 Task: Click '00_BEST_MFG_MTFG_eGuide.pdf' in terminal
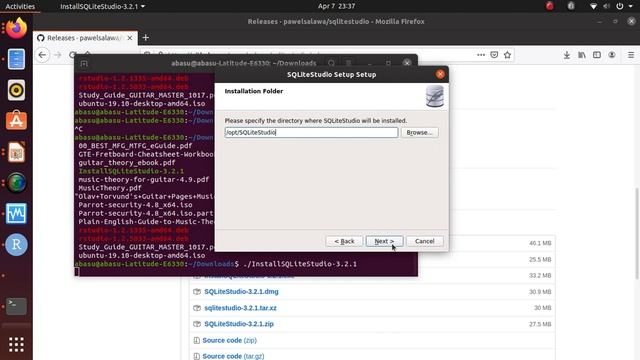[x=135, y=145]
